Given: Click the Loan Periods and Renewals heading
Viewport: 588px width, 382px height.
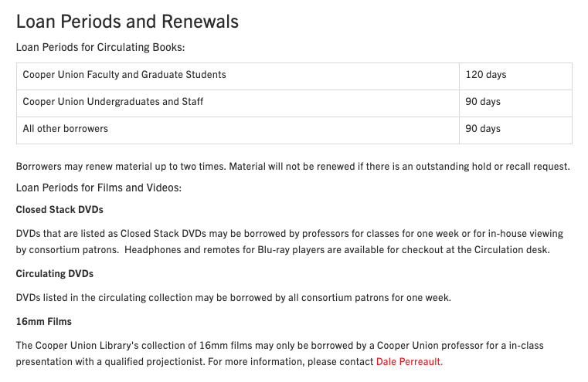Looking at the screenshot, I should [x=127, y=22].
